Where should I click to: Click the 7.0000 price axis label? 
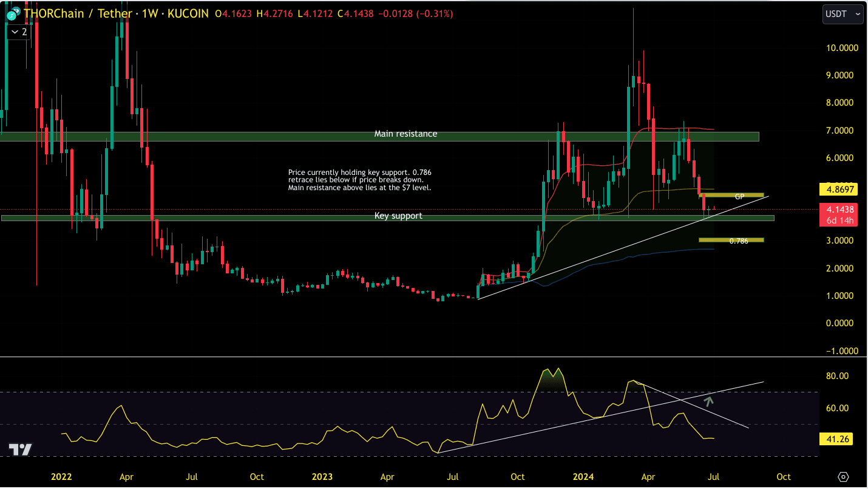(x=840, y=131)
